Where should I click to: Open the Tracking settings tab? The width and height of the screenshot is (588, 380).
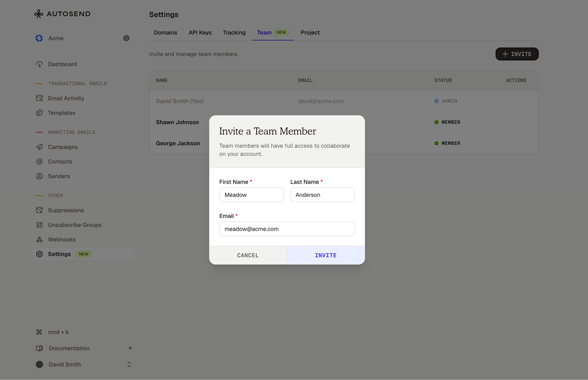[234, 32]
